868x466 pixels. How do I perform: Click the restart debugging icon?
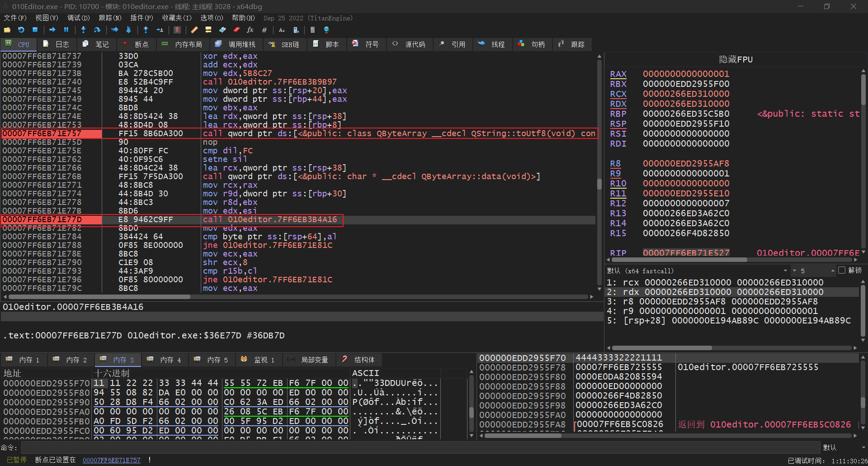point(21,30)
